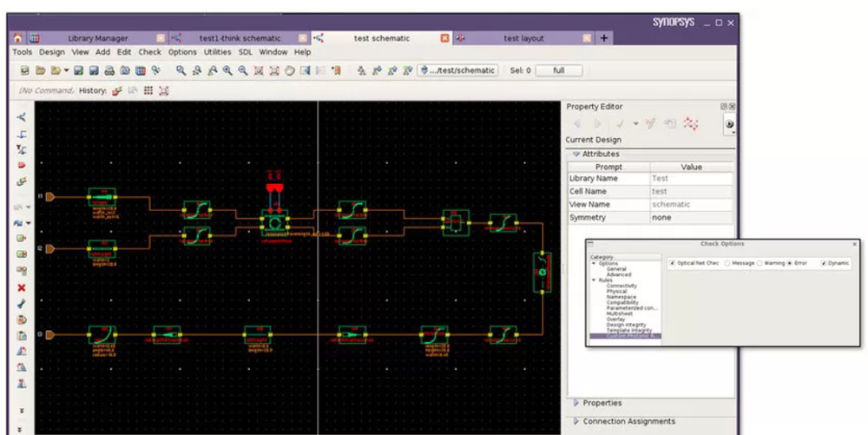The width and height of the screenshot is (868, 435).
Task: Click the dotted grid icon in History bar
Action: [x=148, y=90]
